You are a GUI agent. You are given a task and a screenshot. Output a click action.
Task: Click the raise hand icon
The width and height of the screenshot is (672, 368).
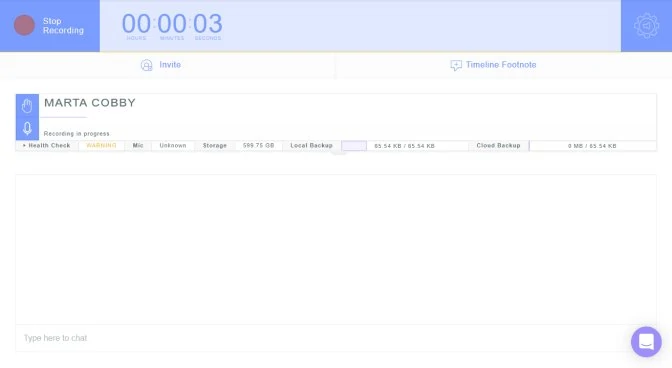point(27,105)
